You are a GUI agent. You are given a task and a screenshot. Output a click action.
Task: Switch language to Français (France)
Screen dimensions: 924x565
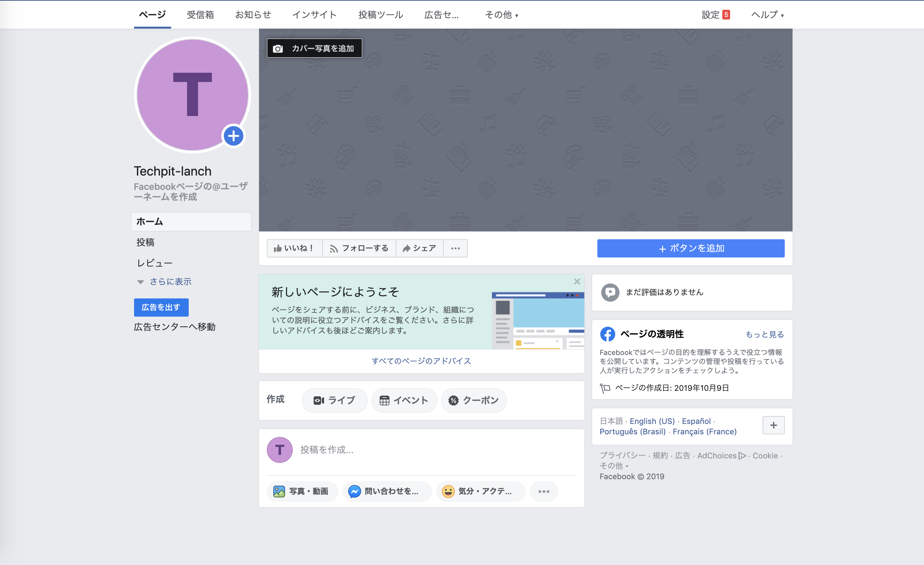pyautogui.click(x=705, y=432)
